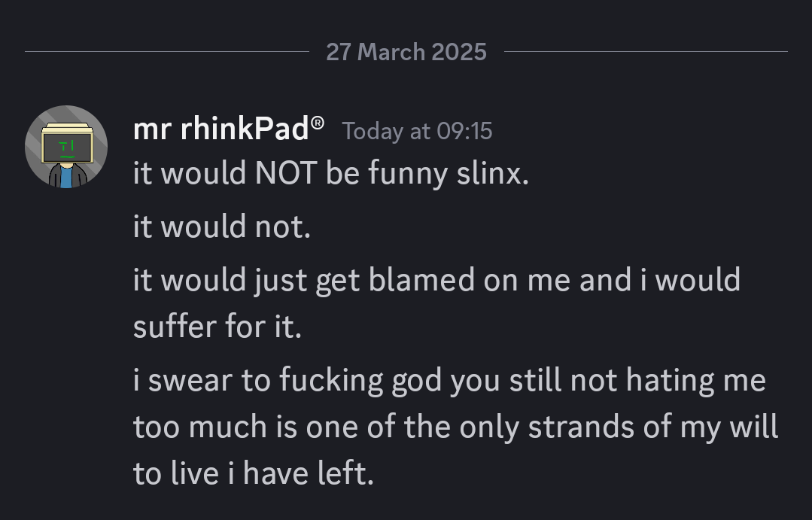Click the line reading "suffer for it."

217,327
